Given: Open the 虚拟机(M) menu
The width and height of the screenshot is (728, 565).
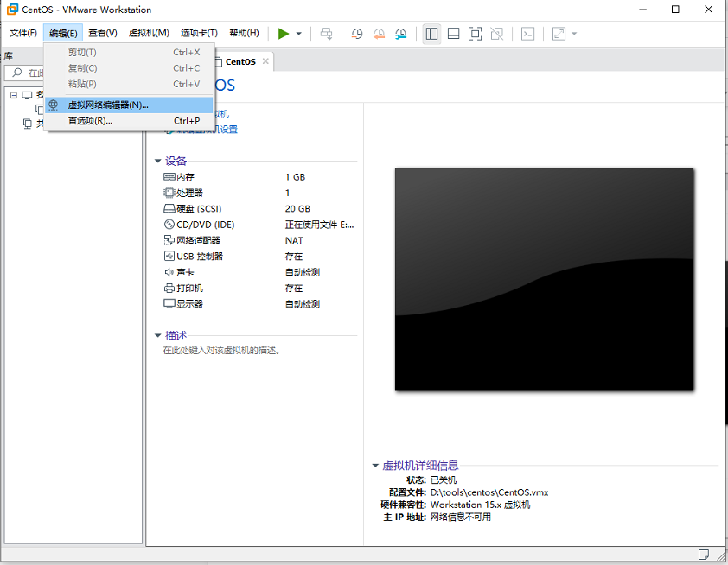Looking at the screenshot, I should click(149, 33).
